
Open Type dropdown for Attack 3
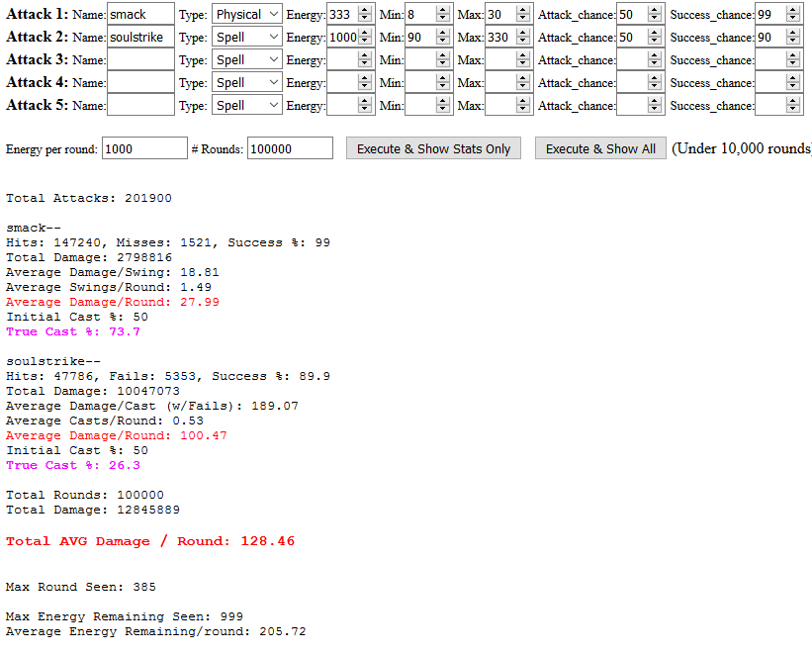246,60
